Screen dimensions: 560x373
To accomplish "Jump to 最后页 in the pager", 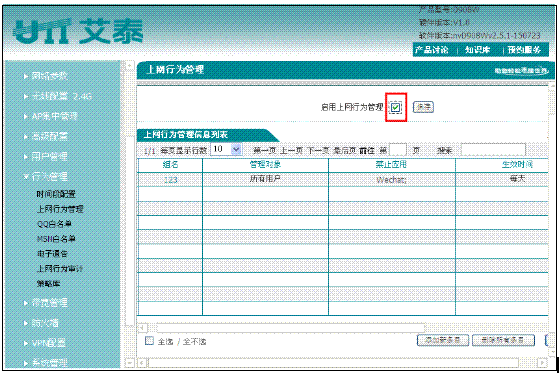I will (345, 150).
